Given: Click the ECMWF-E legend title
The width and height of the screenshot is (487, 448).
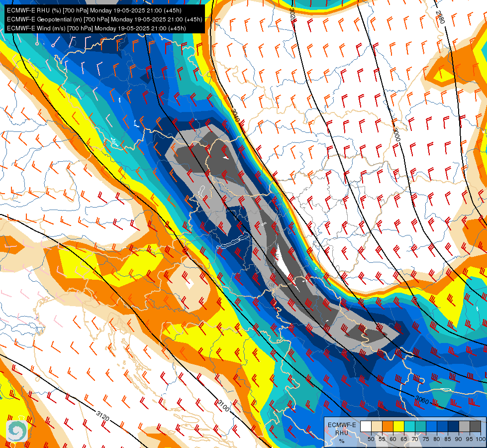Looking at the screenshot, I should 342,425.
